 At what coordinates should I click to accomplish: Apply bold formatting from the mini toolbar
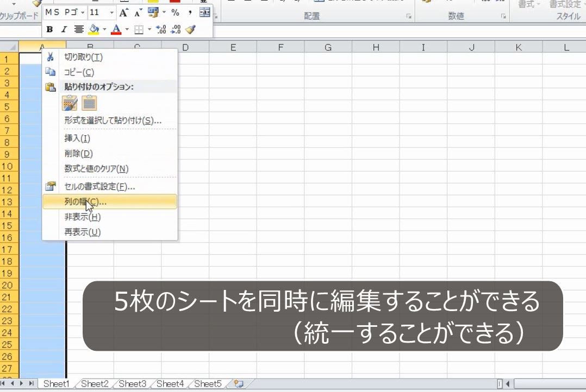50,29
